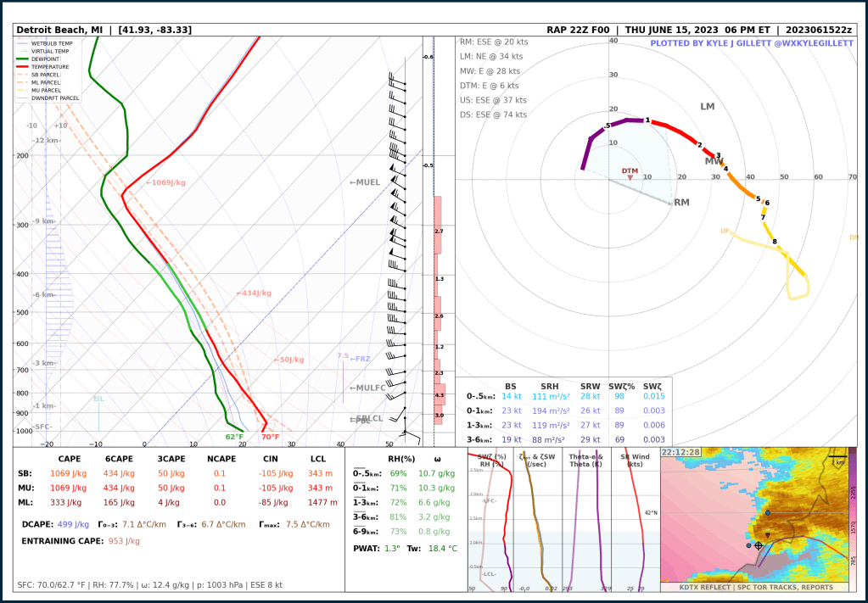
Task: Click the DTM triangle marker on hodograph
Action: pos(630,177)
